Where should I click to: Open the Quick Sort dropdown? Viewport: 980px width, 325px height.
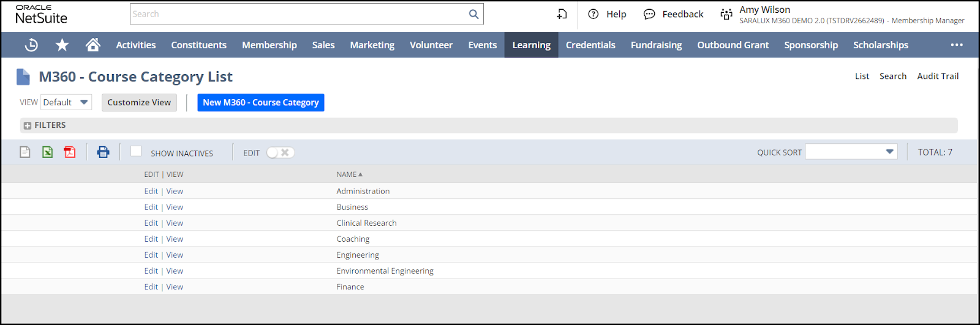[851, 152]
